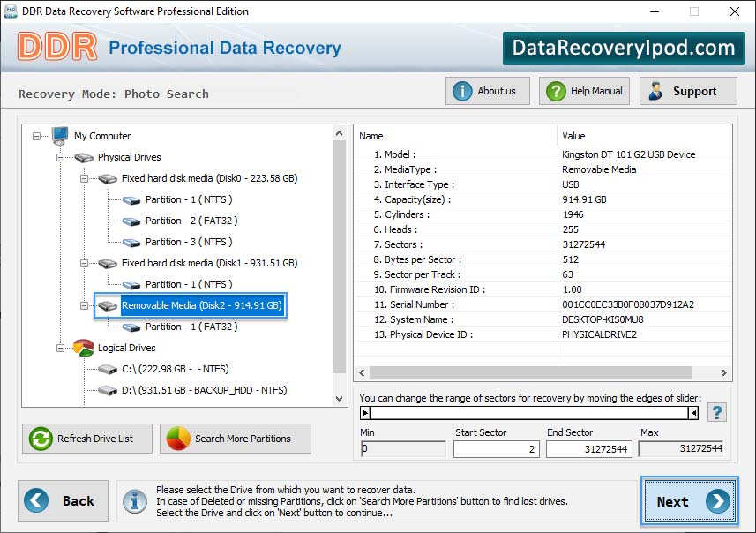The image size is (756, 533).
Task: Click the Name column header
Action: (371, 136)
